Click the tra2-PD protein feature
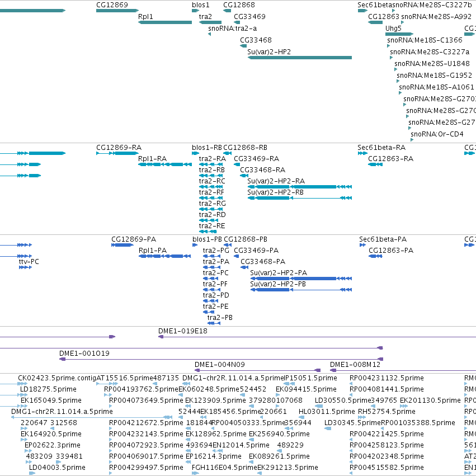Viewport: 476px width, 476px height. [210, 301]
